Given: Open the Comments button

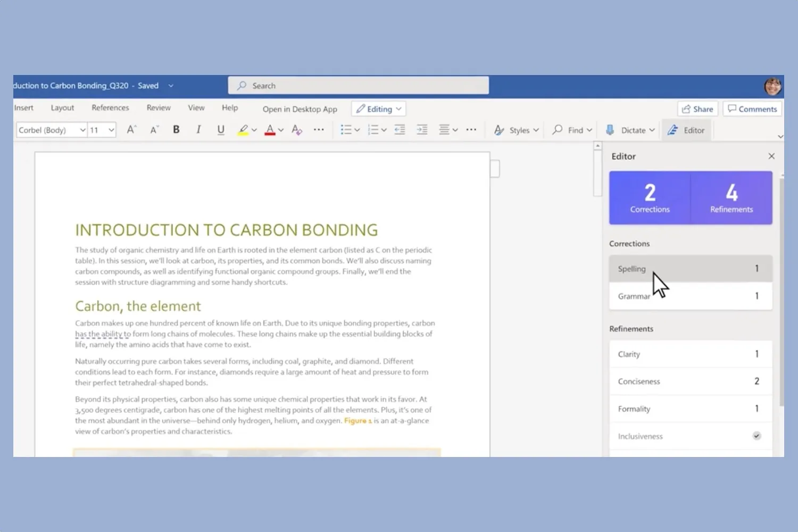Looking at the screenshot, I should pyautogui.click(x=752, y=109).
